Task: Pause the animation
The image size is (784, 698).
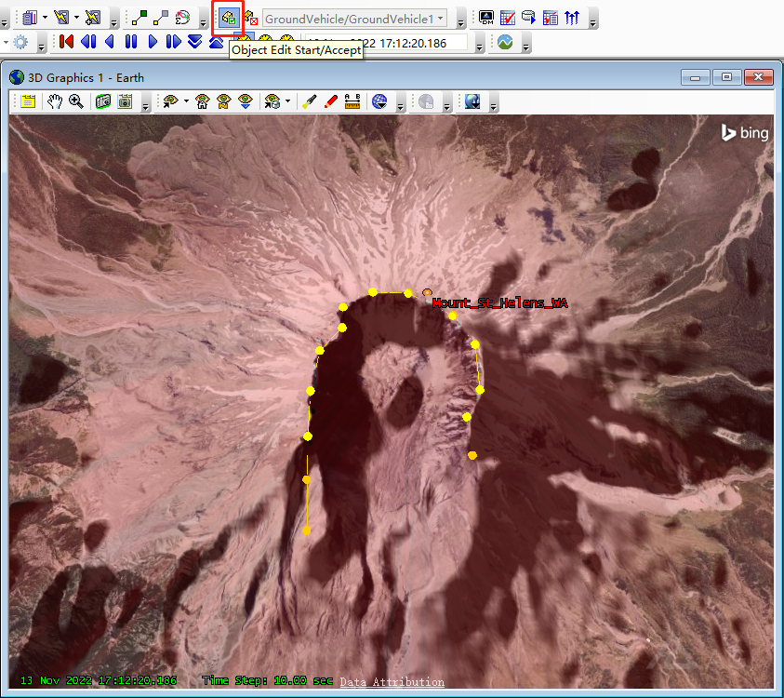Action: click(x=130, y=42)
